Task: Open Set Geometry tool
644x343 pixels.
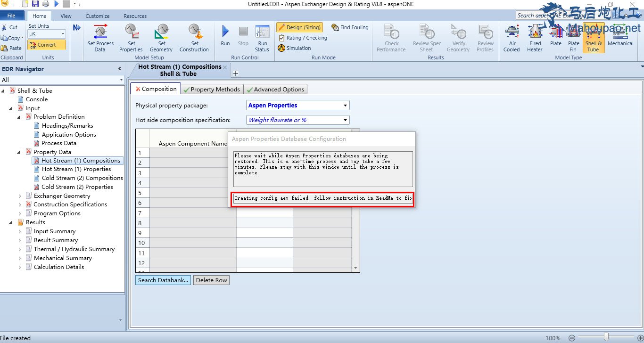Action: click(x=161, y=38)
